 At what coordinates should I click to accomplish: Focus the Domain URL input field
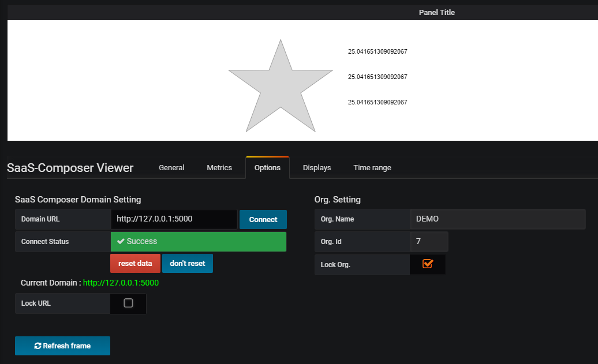click(x=174, y=219)
